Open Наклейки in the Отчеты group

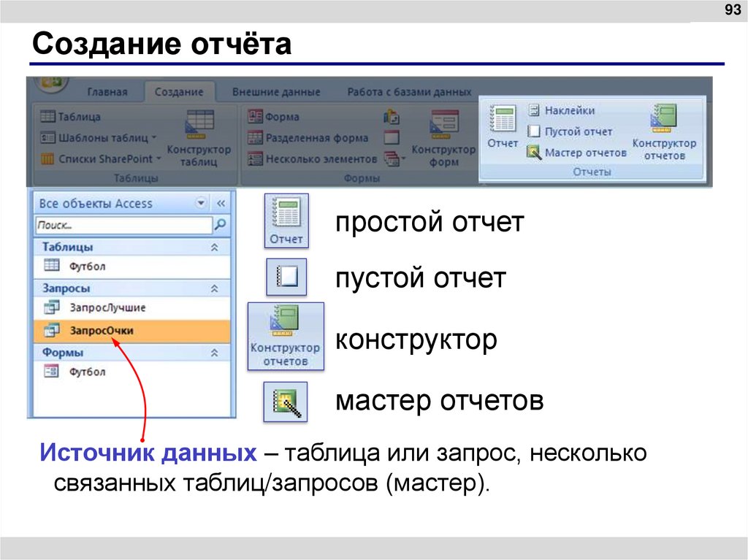coord(562,110)
